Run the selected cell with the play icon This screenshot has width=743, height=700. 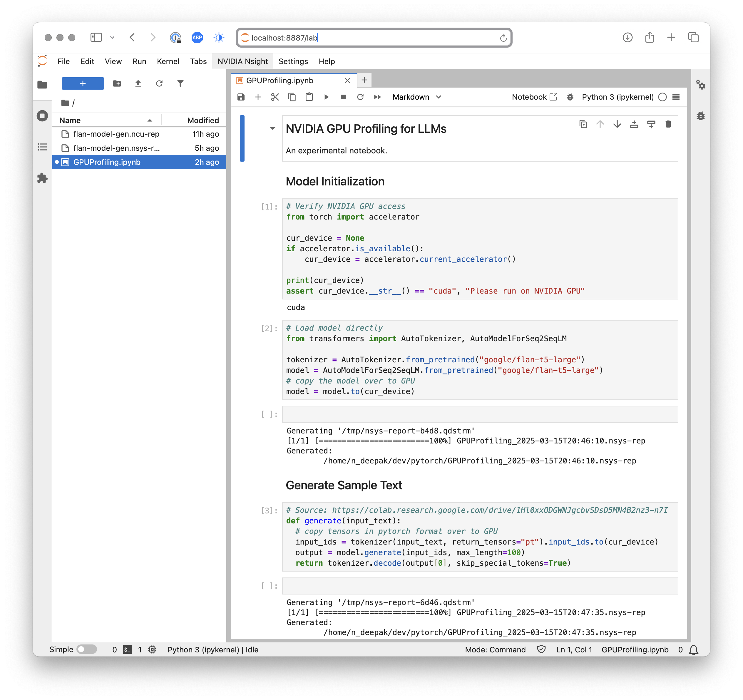(x=326, y=97)
